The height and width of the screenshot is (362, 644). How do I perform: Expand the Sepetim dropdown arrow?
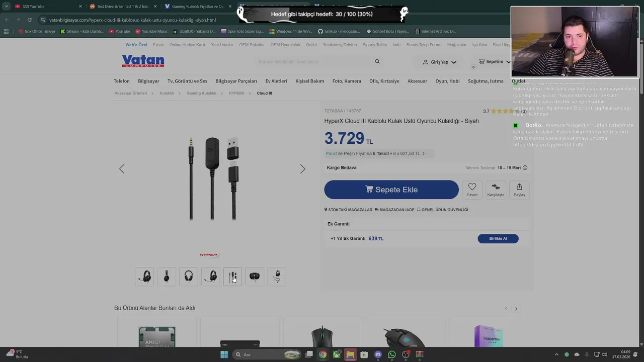pos(508,62)
